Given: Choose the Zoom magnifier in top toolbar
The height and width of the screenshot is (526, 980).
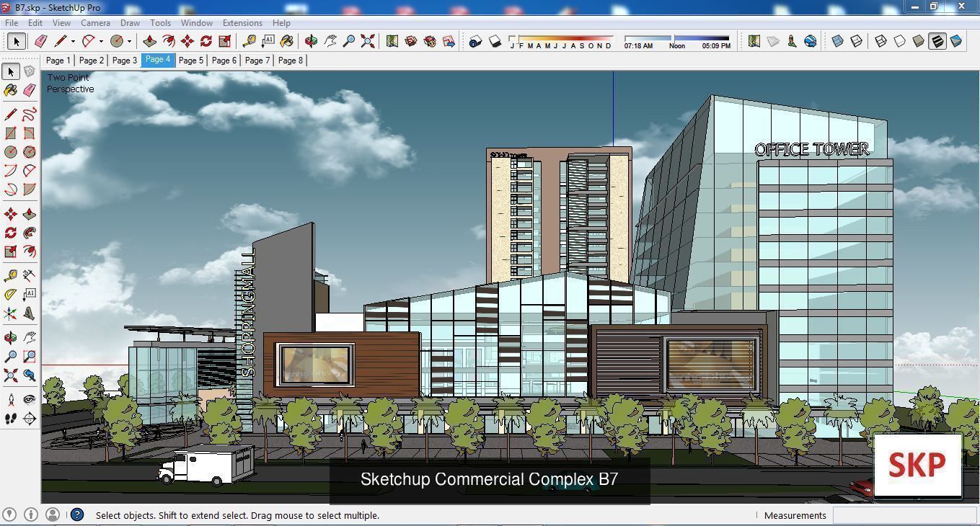Looking at the screenshot, I should point(349,41).
